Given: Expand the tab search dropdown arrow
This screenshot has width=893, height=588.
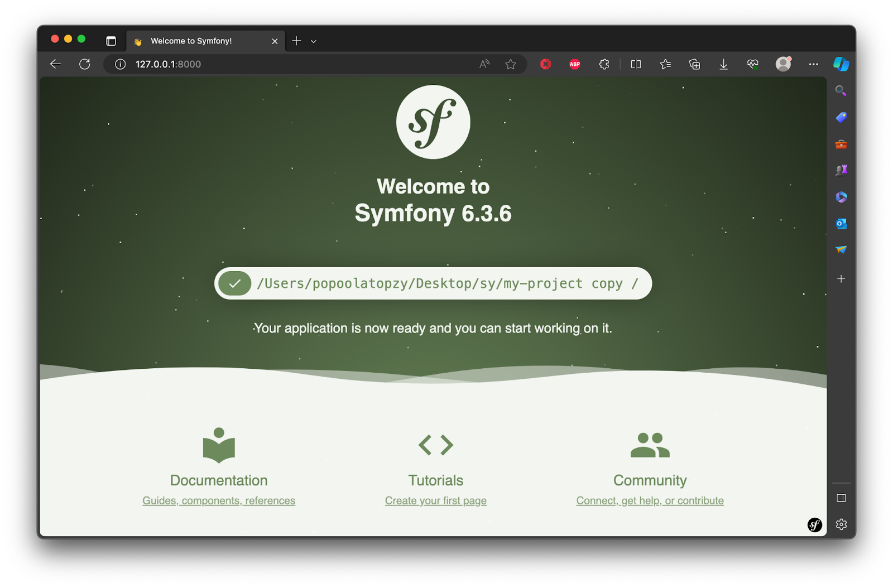Looking at the screenshot, I should click(314, 41).
